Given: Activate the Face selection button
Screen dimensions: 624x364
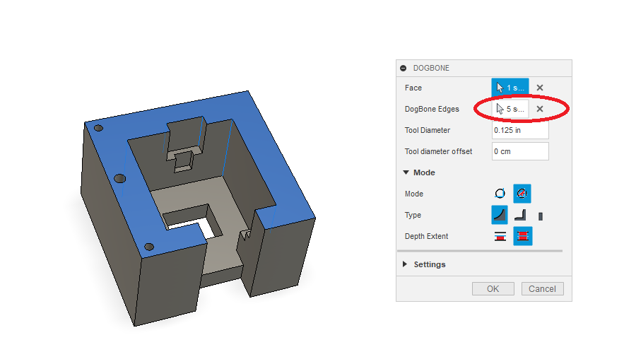Looking at the screenshot, I should (510, 88).
